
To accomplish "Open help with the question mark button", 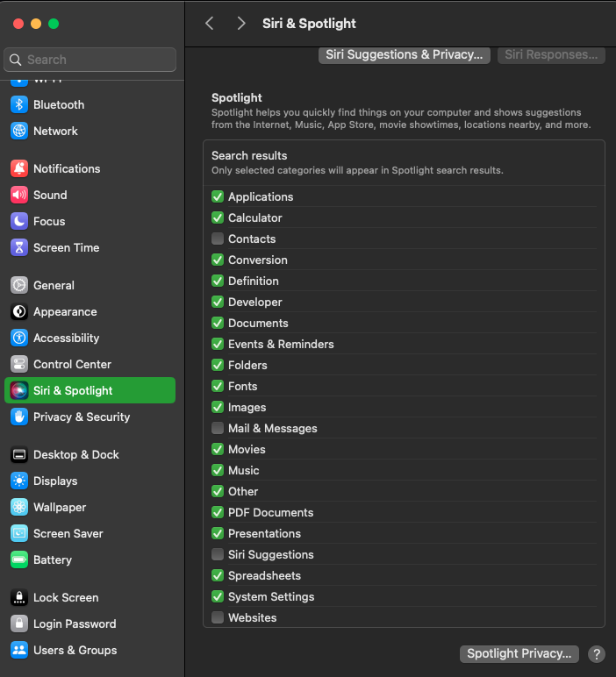I will point(596,653).
